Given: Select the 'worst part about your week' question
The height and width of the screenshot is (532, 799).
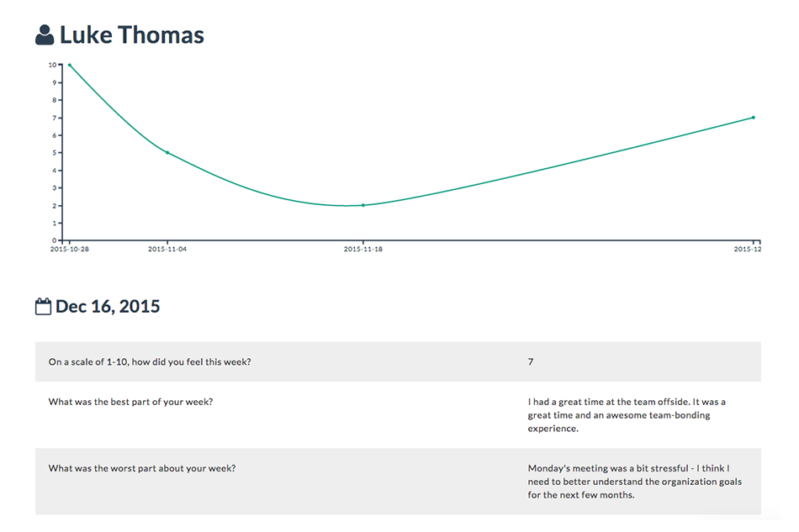Looking at the screenshot, I should [x=142, y=468].
